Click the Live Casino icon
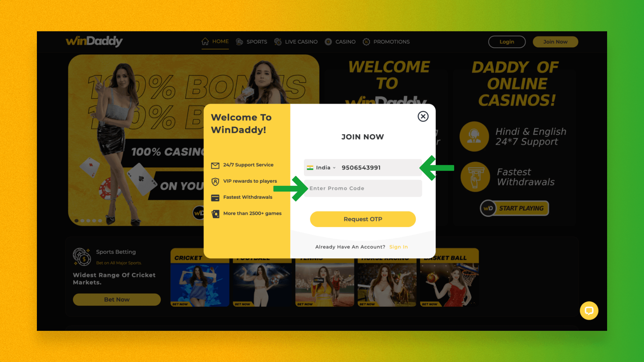644x362 pixels. [x=277, y=42]
